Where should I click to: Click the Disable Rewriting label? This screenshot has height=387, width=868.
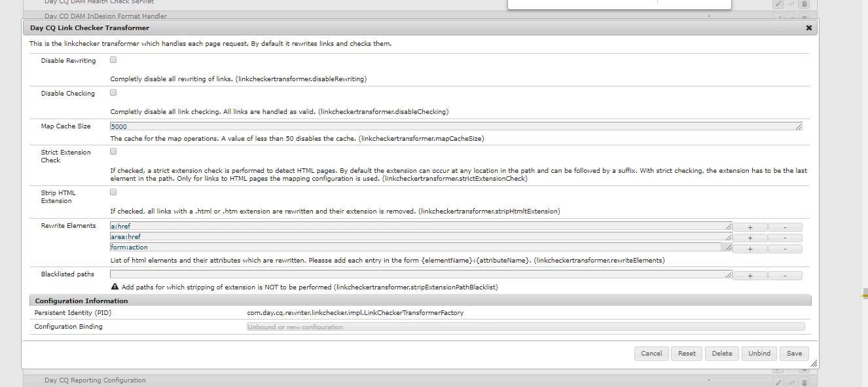pos(68,61)
